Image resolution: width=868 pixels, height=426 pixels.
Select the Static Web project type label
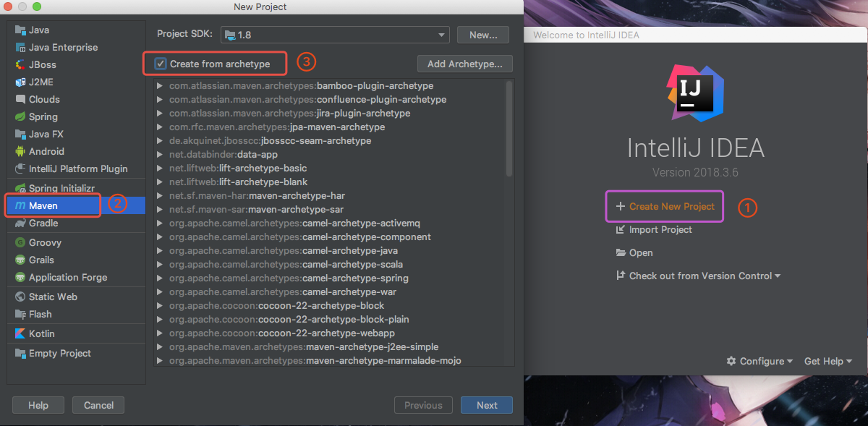53,297
